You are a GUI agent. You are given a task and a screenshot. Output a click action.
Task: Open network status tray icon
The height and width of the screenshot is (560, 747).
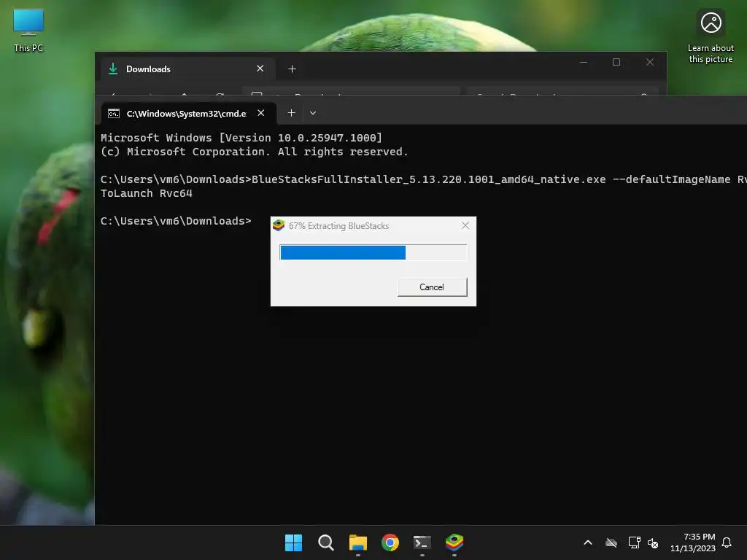634,542
